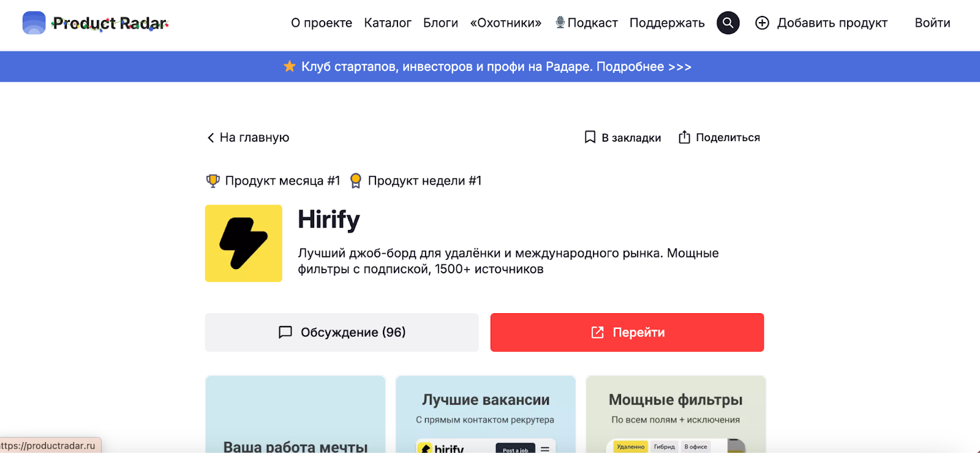
Task: Click the bookmark icon
Action: tap(590, 137)
